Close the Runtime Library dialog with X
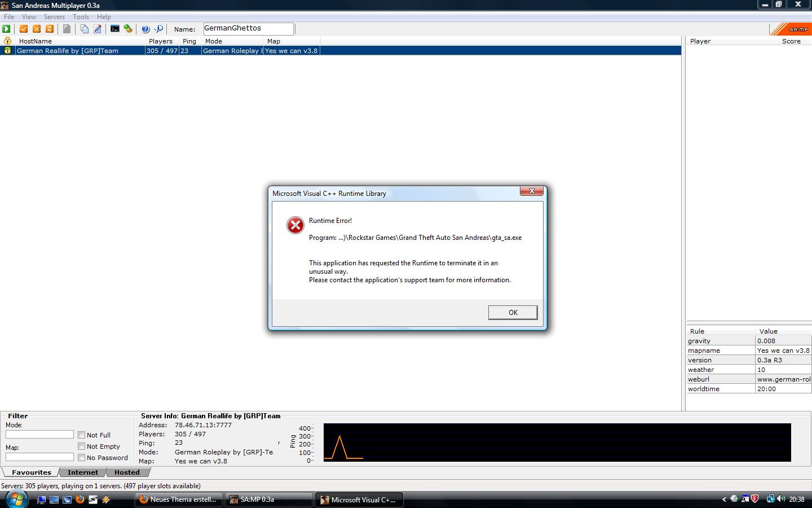 click(x=531, y=191)
